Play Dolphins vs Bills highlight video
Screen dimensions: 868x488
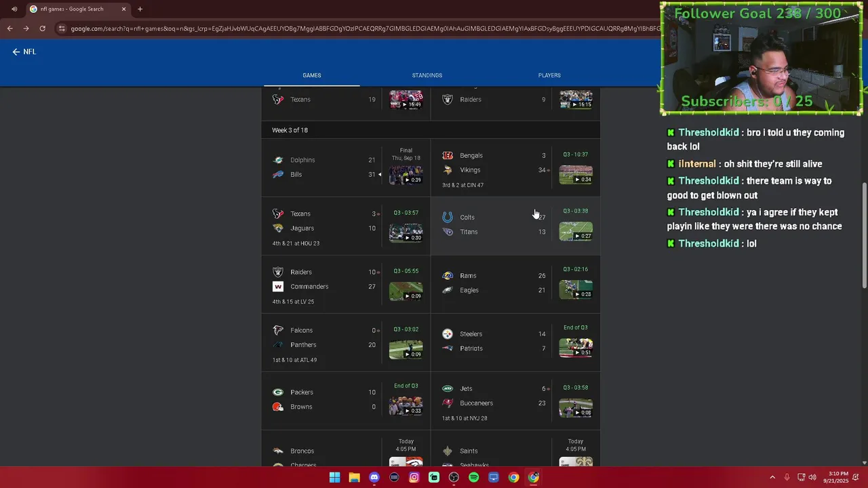pyautogui.click(x=406, y=175)
